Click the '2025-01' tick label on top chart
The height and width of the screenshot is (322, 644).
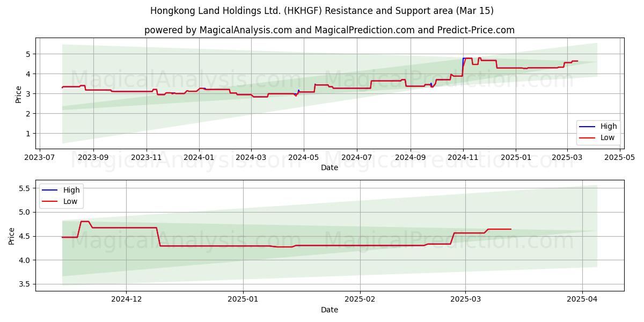tap(516, 157)
